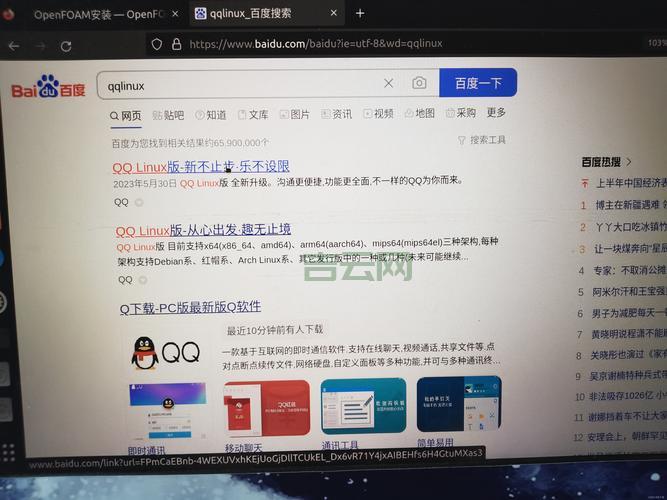Open hot search 让一块煤奔向
This screenshot has height=500, width=667.
[630, 249]
